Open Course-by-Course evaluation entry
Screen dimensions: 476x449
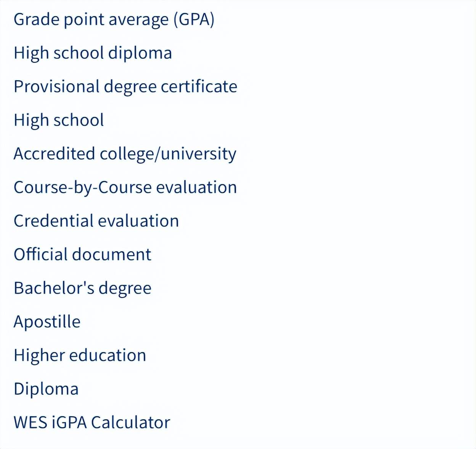125,187
